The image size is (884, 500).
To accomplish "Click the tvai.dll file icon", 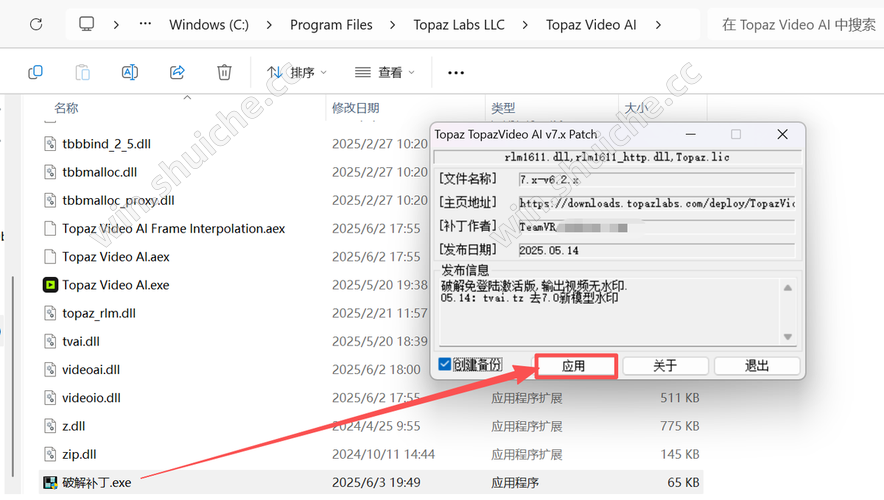I will [x=50, y=341].
